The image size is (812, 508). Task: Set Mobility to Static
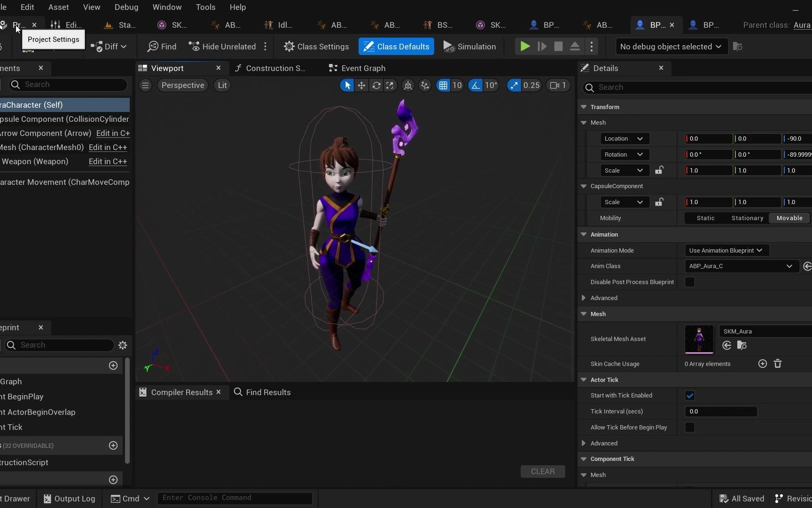point(705,218)
